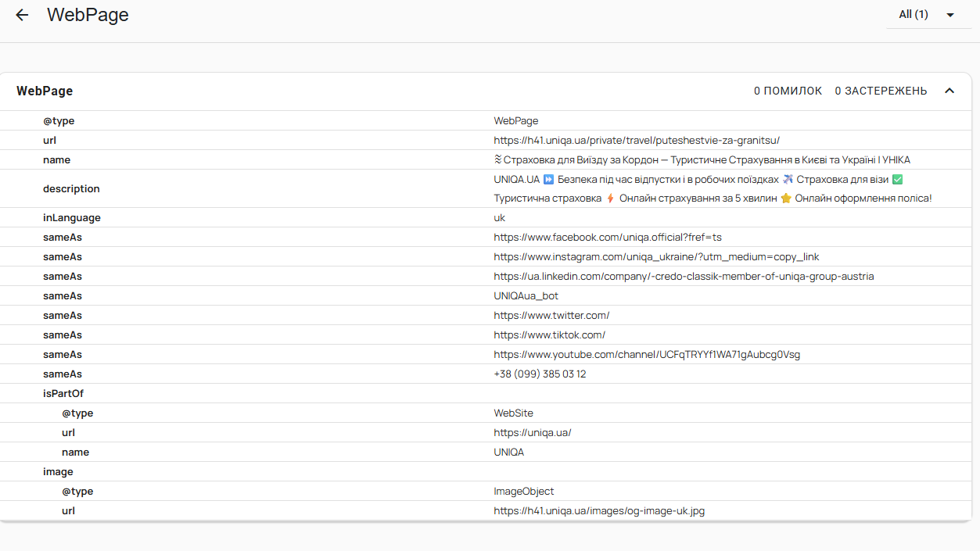The image size is (980, 551).
Task: Click the instagram.com/uniqa_ukraine sameAs value
Action: [x=656, y=257]
